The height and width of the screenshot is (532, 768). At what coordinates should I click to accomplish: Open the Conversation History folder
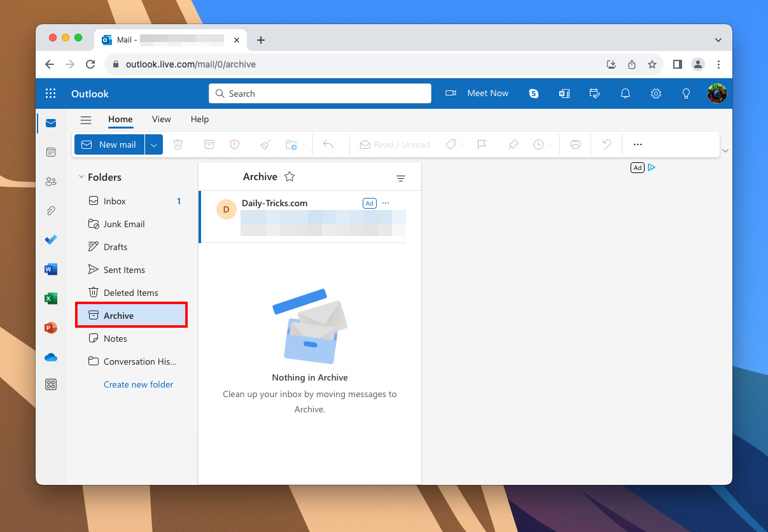coord(131,361)
